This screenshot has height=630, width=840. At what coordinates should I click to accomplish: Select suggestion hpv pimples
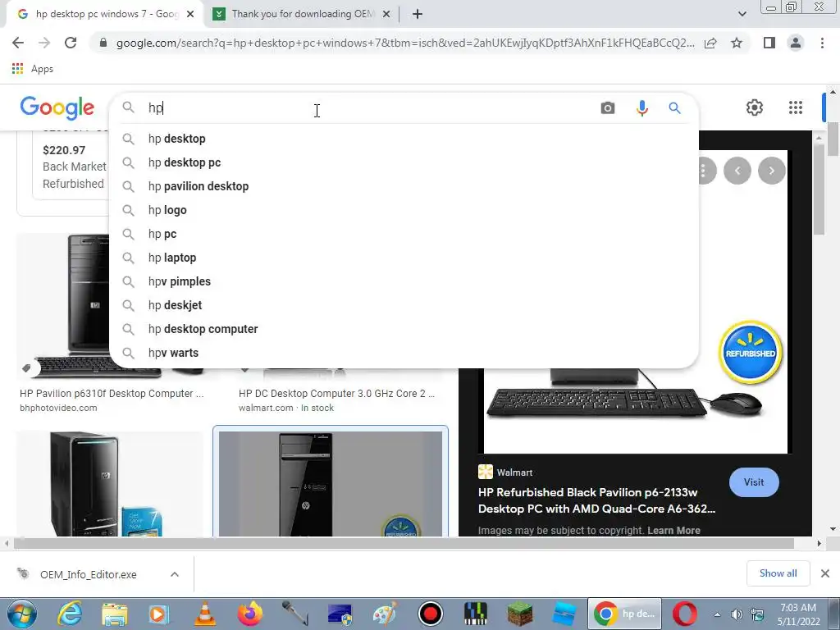404,281
